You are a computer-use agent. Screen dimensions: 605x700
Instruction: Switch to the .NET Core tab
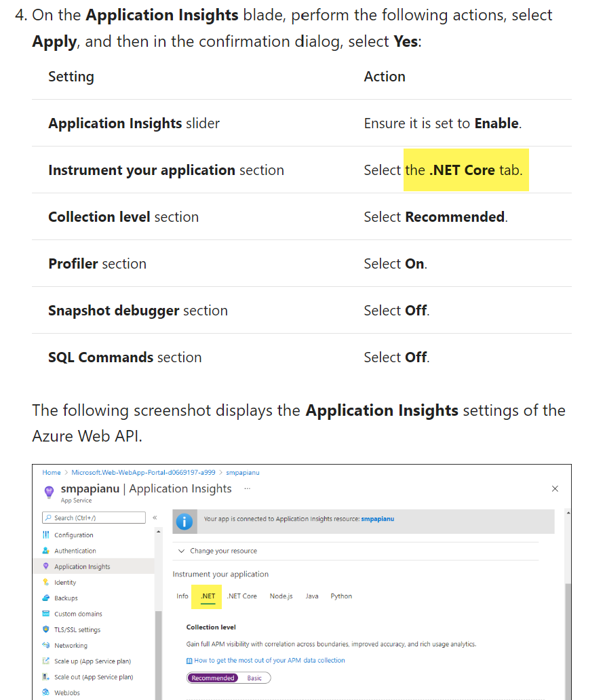(x=242, y=596)
